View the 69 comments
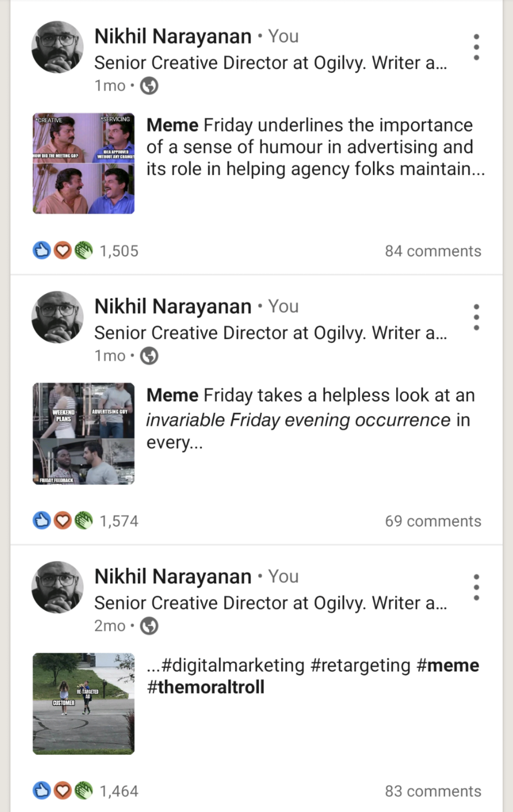 point(433,521)
